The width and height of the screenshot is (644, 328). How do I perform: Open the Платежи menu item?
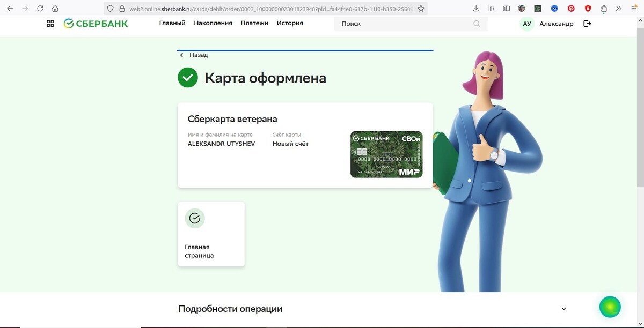(x=254, y=23)
